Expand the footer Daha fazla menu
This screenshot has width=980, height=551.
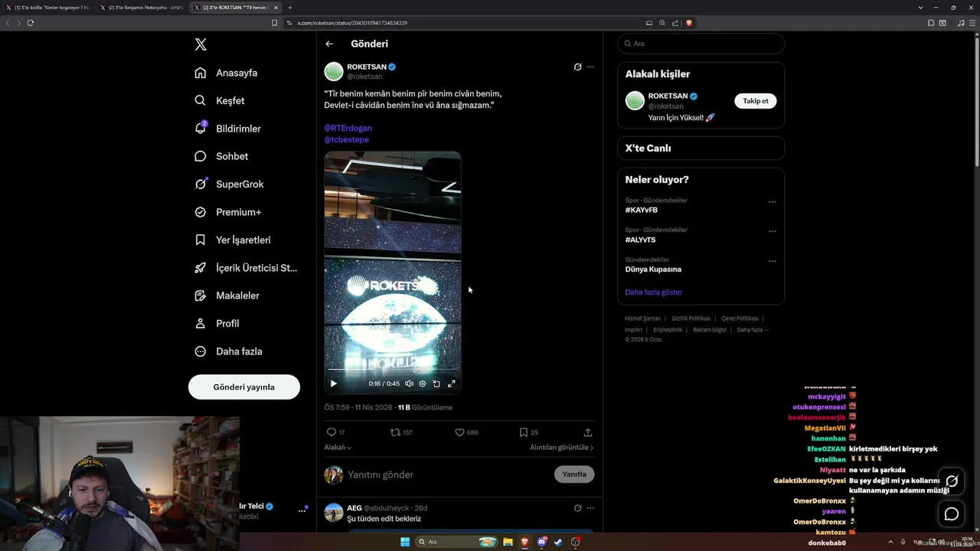coord(753,330)
